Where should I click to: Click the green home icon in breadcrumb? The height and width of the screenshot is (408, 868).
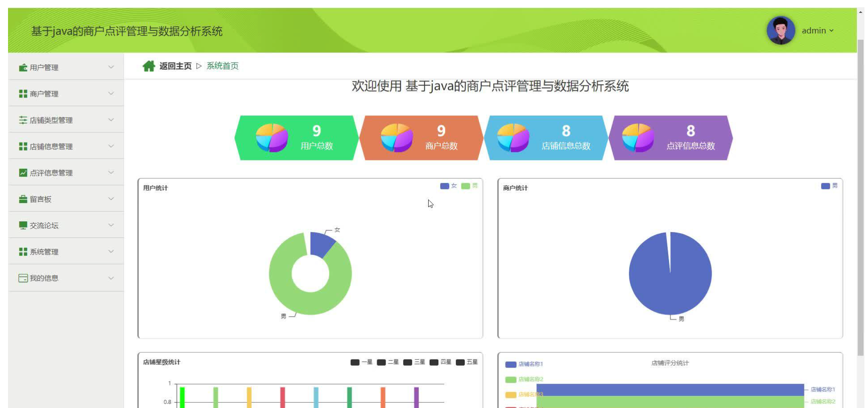pos(149,66)
